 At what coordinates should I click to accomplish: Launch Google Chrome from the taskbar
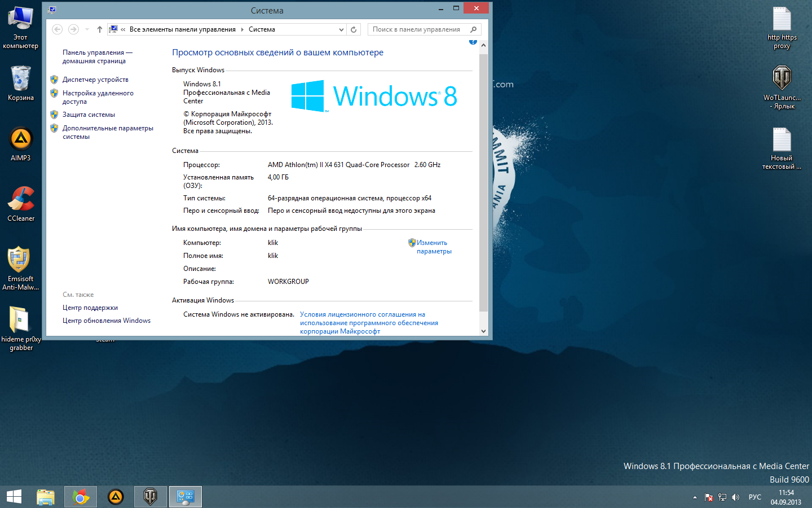pyautogui.click(x=81, y=497)
